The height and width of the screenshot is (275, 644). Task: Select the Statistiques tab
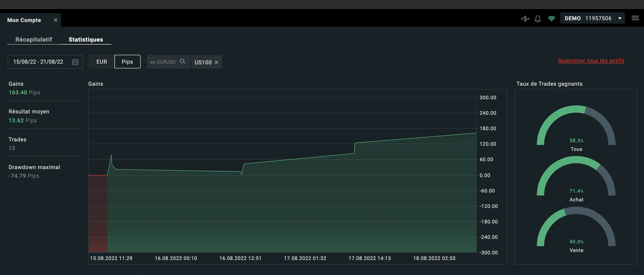pyautogui.click(x=86, y=40)
